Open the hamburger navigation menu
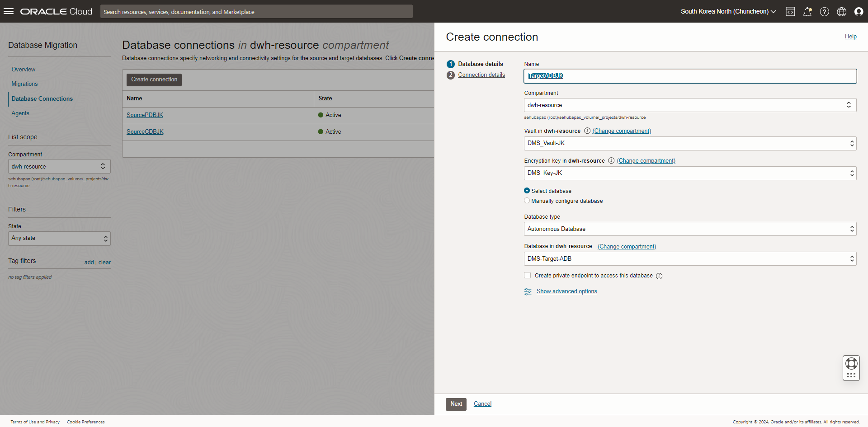The height and width of the screenshot is (427, 868). tap(9, 11)
